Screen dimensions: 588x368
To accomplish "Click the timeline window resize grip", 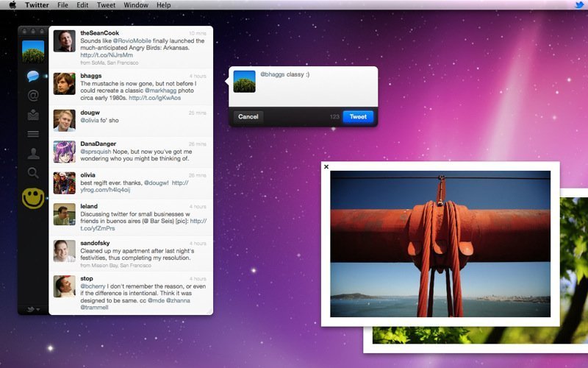I will pyautogui.click(x=209, y=311).
